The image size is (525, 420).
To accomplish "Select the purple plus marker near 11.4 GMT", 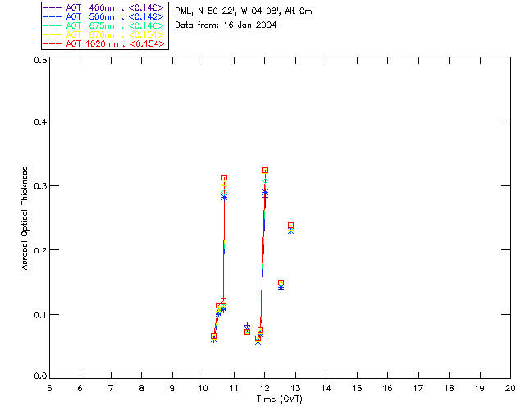I will [x=247, y=326].
